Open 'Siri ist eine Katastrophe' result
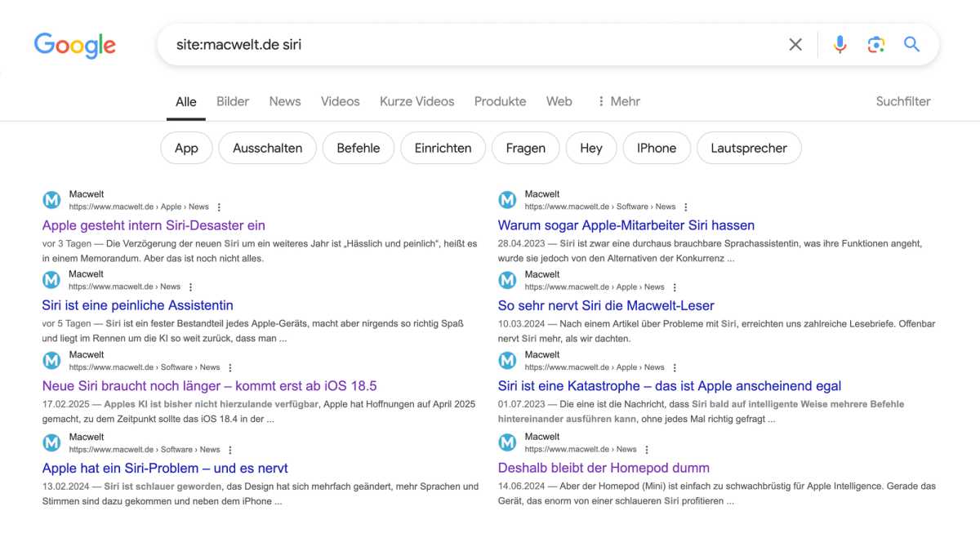This screenshot has height=551, width=980. pos(670,386)
